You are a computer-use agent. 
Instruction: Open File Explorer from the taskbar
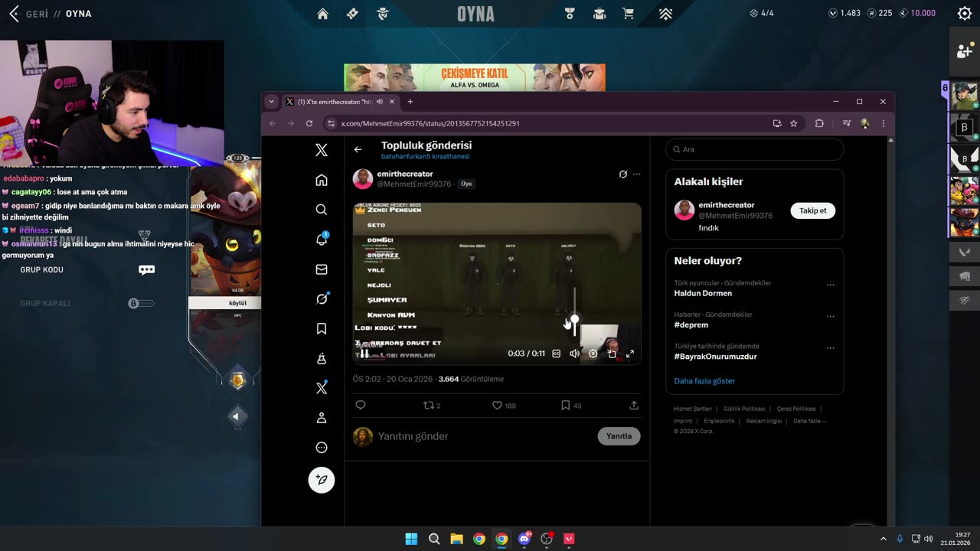[456, 539]
